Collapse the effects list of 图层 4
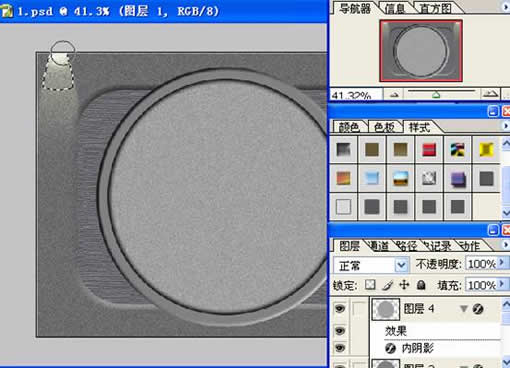The image size is (510, 368). pyautogui.click(x=464, y=309)
